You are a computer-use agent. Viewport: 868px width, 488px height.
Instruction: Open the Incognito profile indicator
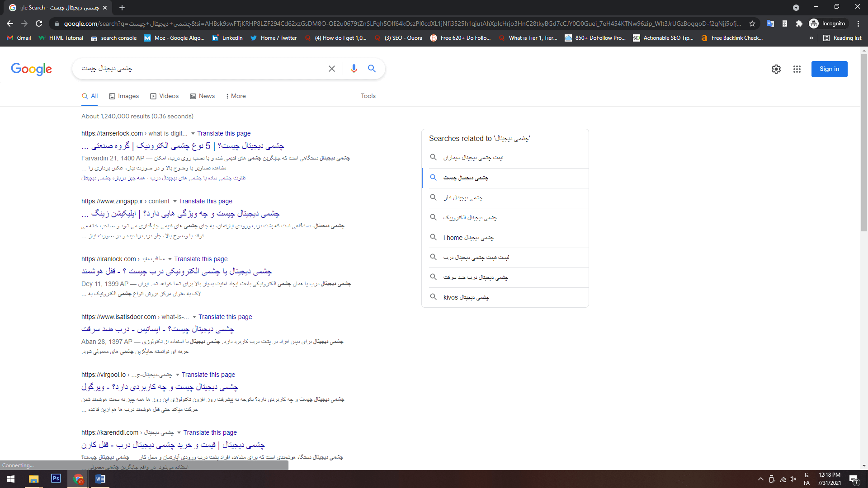[827, 23]
